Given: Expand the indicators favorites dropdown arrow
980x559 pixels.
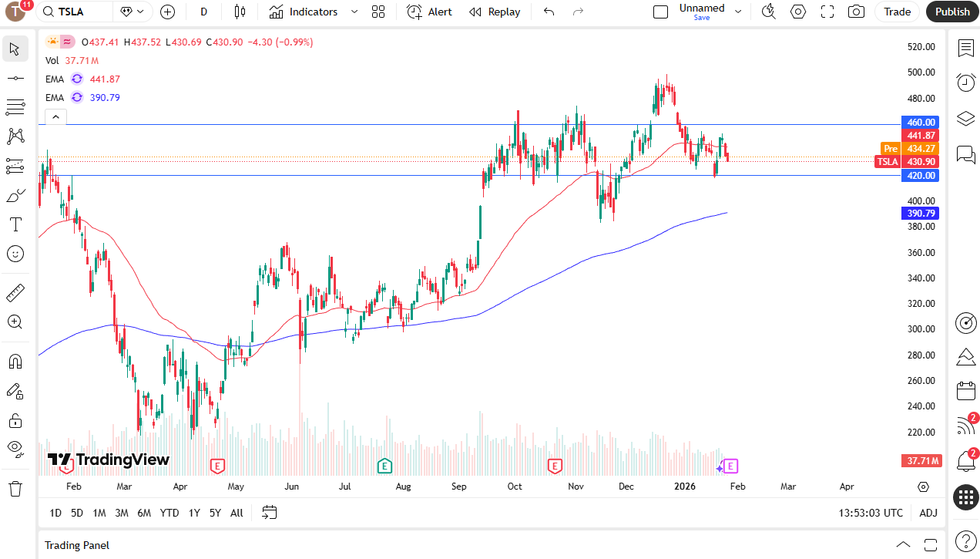Looking at the screenshot, I should click(x=354, y=12).
